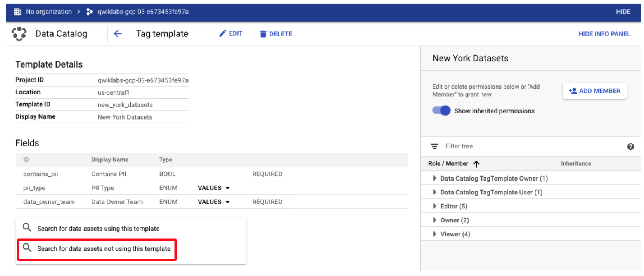Go back using the left arrow icon

(x=118, y=34)
